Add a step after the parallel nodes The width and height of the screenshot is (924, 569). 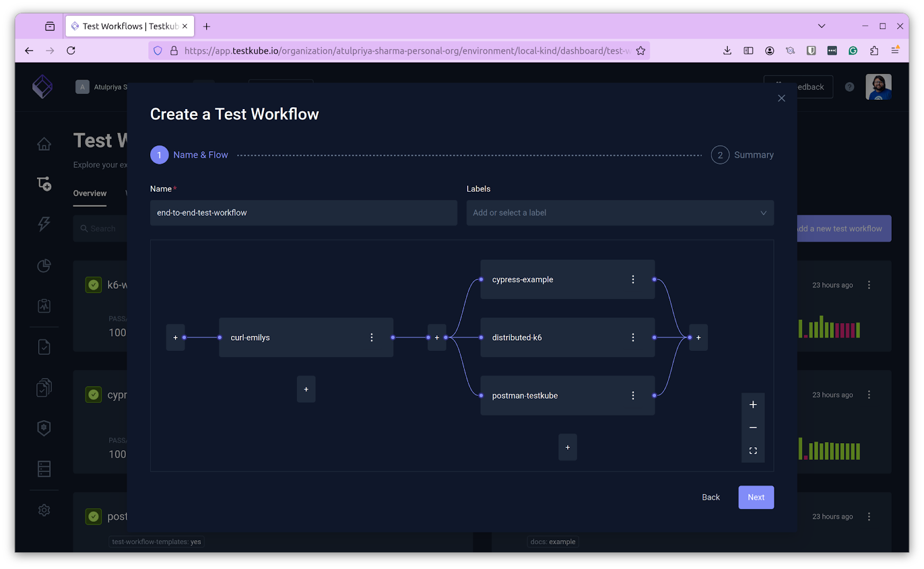[698, 338]
